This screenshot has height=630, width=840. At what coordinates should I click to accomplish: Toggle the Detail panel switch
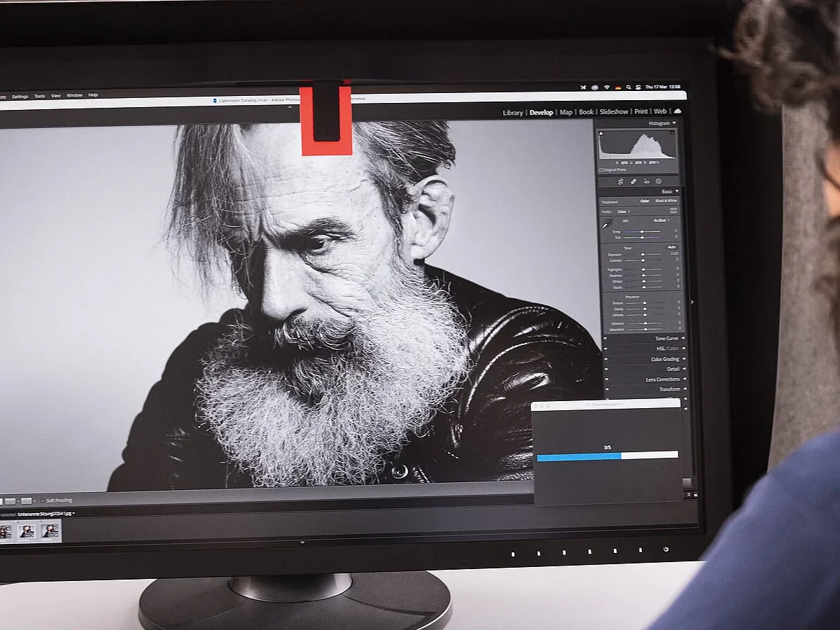coord(606,369)
